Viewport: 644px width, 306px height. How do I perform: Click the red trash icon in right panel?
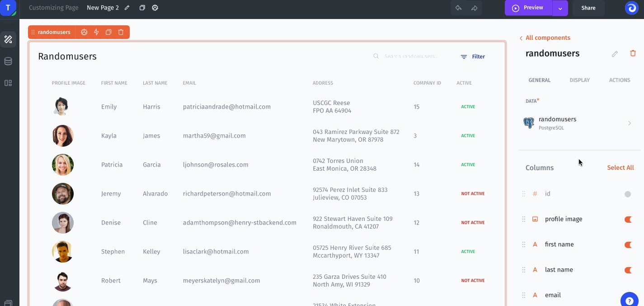[633, 53]
